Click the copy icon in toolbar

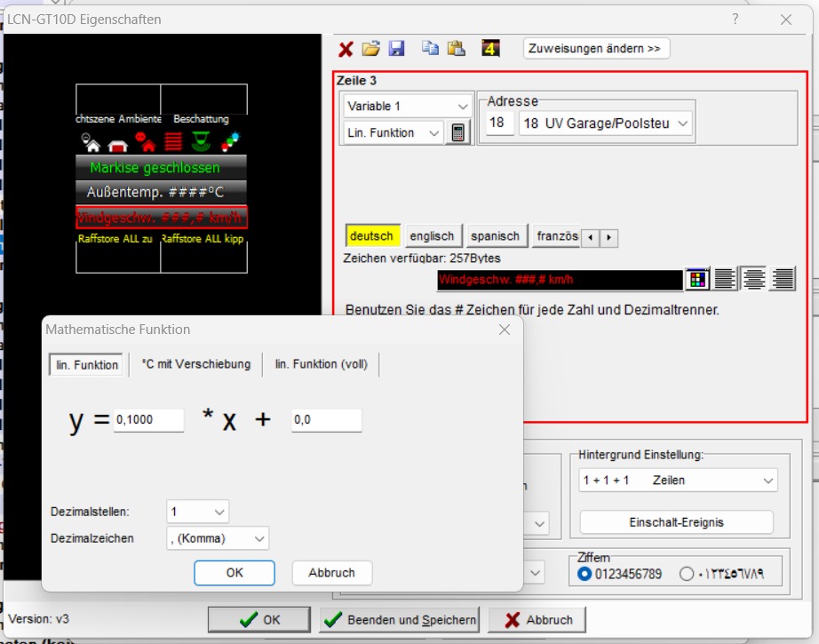(430, 49)
